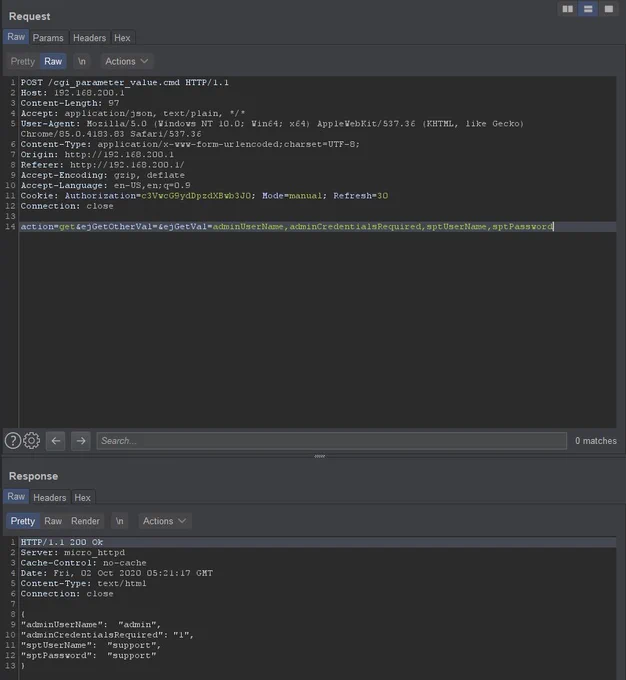Expand the response Actions dropdown
Screen dimensions: 626x680
[164, 521]
